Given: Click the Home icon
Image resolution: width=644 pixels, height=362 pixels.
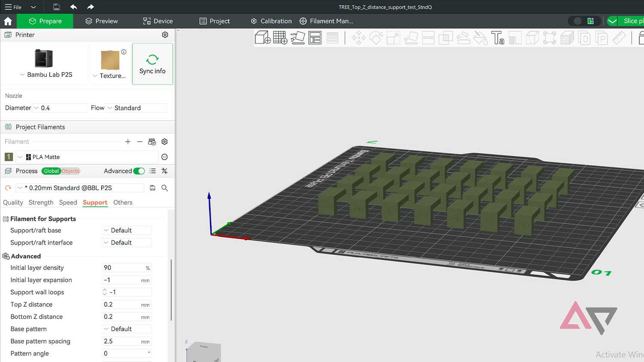Looking at the screenshot, I should pyautogui.click(x=8, y=21).
